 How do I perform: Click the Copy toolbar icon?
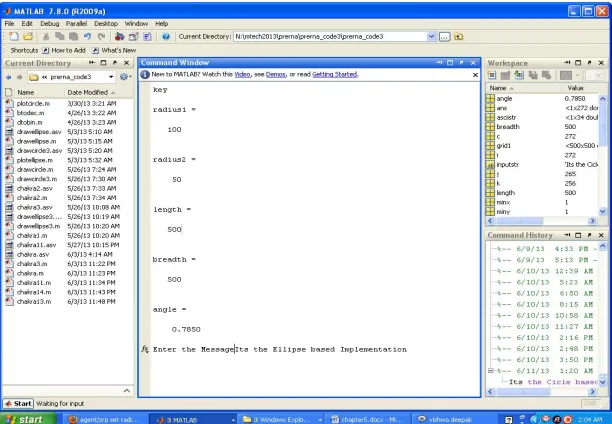(60, 36)
